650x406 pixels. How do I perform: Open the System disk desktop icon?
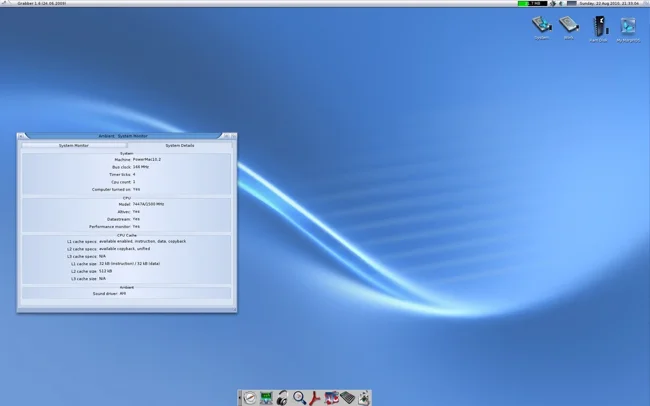pyautogui.click(x=542, y=26)
